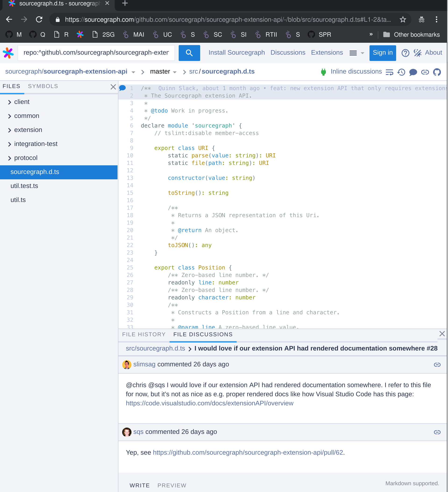Image resolution: width=448 pixels, height=492 pixels.
Task: Open the MAI bookmark
Action: [x=134, y=35]
